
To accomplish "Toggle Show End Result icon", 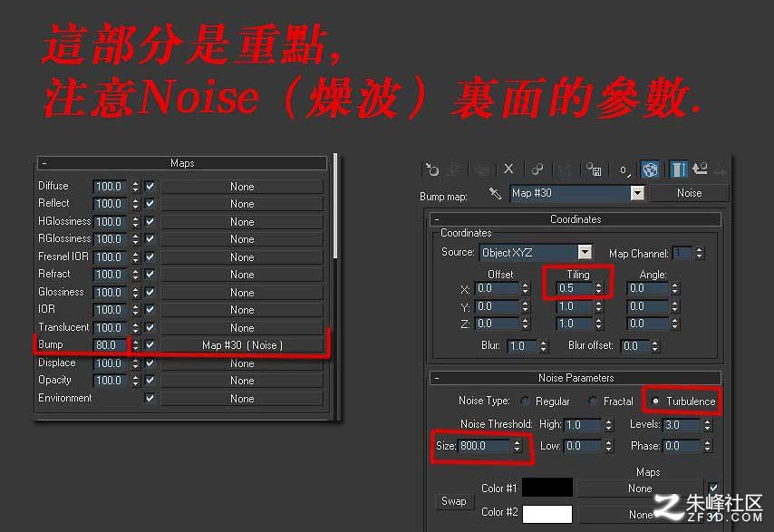I will (x=679, y=169).
